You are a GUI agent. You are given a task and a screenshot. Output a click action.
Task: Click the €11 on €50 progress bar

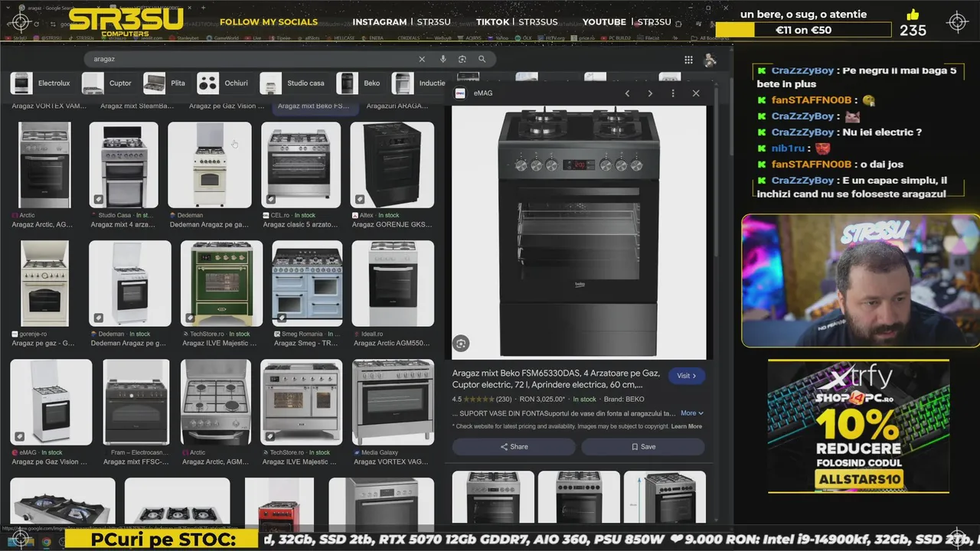tap(803, 30)
